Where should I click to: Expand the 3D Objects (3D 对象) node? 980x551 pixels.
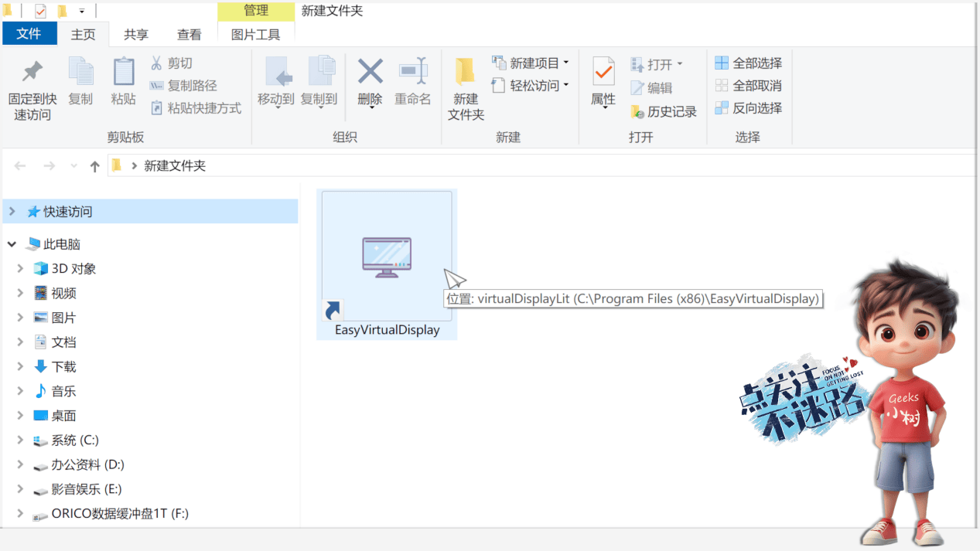tap(21, 269)
